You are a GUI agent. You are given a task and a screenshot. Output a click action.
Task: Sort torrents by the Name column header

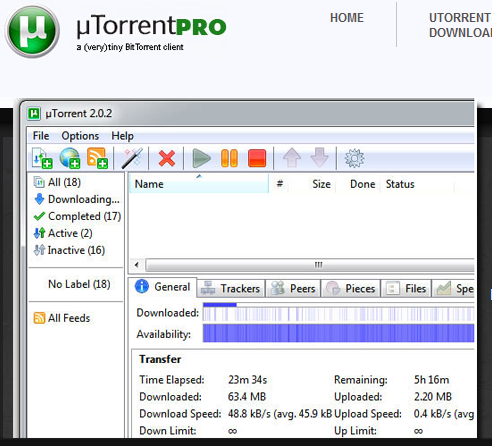tap(199, 184)
